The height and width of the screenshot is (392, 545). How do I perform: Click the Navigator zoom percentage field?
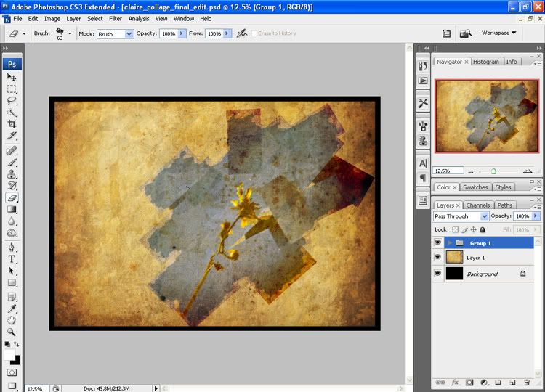click(448, 171)
